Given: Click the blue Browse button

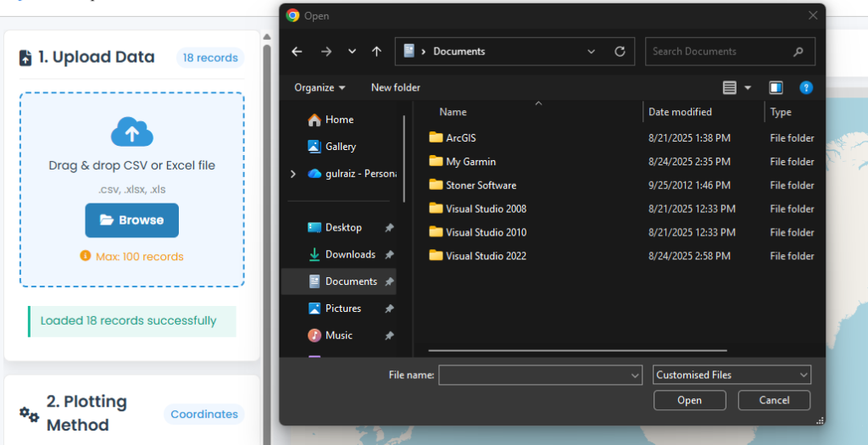Looking at the screenshot, I should (x=131, y=220).
